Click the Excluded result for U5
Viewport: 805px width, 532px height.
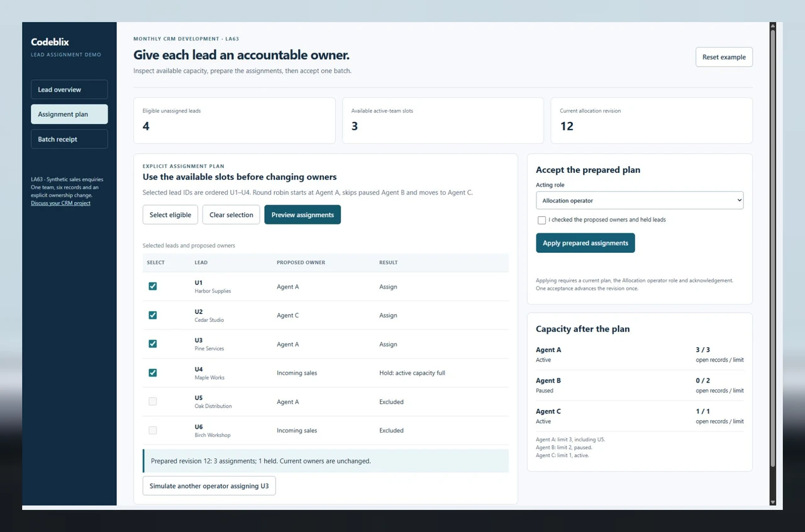coord(391,402)
